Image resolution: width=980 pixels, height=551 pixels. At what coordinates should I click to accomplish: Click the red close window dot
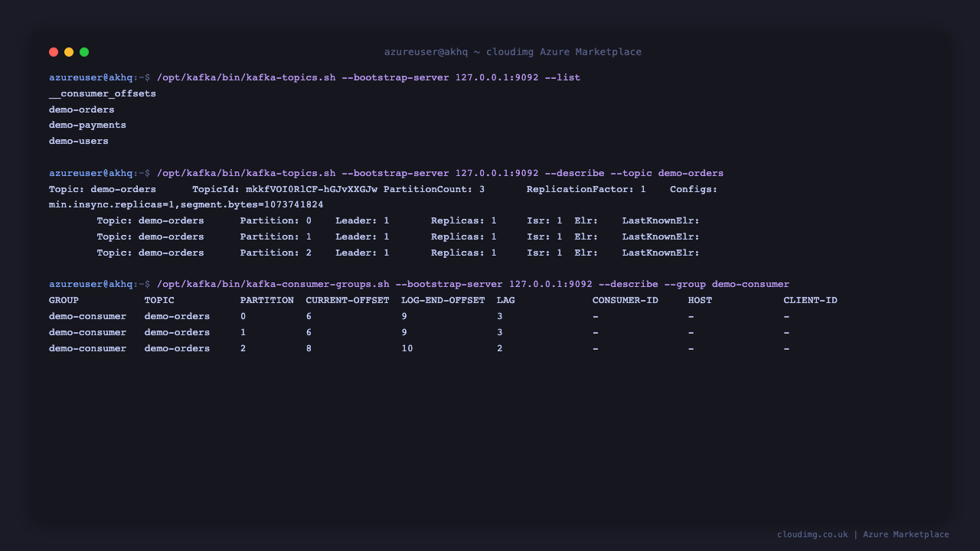point(54,52)
